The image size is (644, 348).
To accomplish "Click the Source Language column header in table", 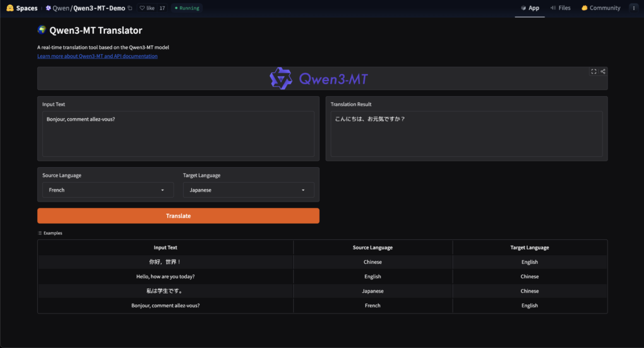I will pyautogui.click(x=372, y=247).
